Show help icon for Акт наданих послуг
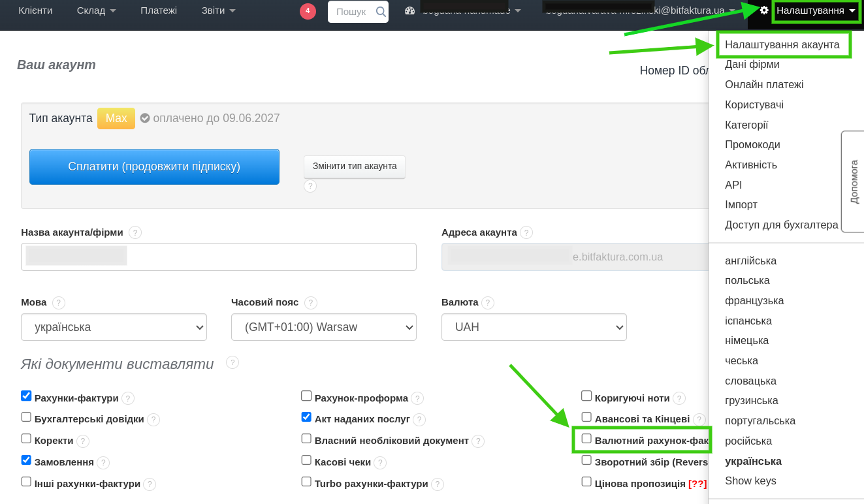Image resolution: width=864 pixels, height=504 pixels. pos(419,420)
